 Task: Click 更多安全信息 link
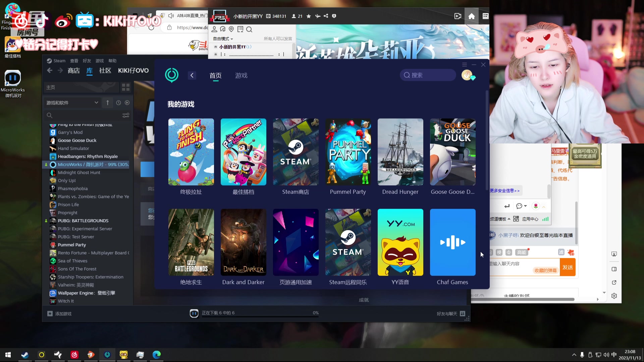[x=504, y=191]
